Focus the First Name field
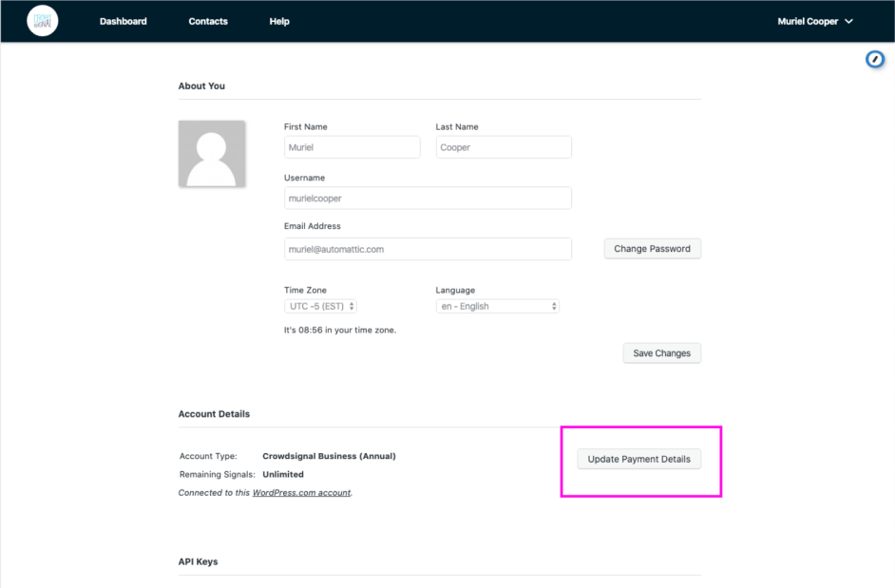Image resolution: width=895 pixels, height=588 pixels. pos(352,147)
